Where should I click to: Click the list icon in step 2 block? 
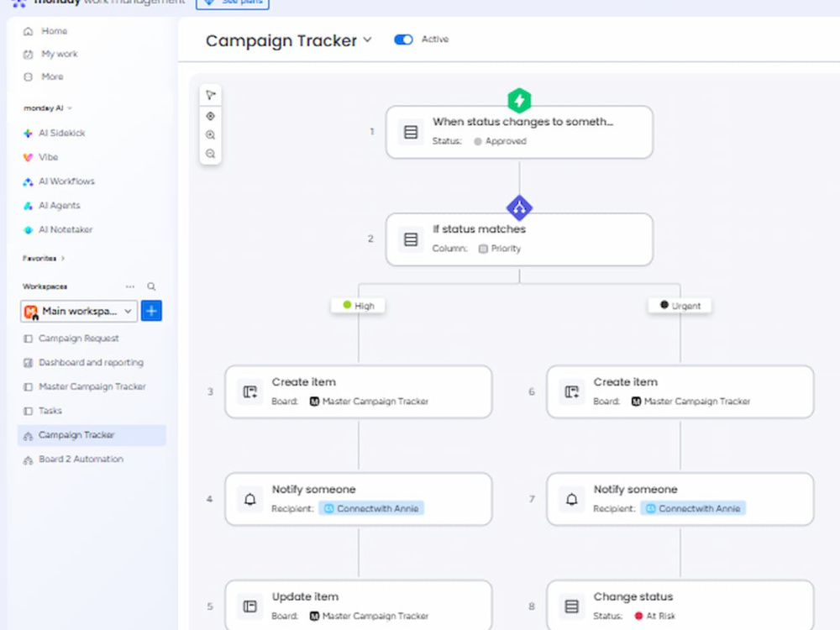[x=411, y=239]
